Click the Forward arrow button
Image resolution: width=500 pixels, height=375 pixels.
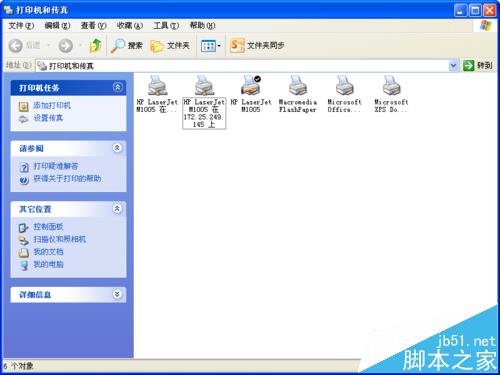click(66, 46)
